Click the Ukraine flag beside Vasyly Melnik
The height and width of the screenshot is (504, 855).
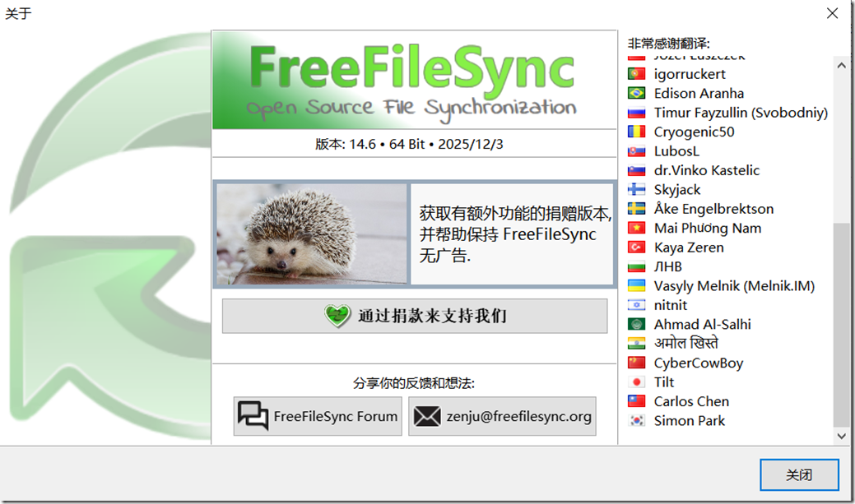636,286
